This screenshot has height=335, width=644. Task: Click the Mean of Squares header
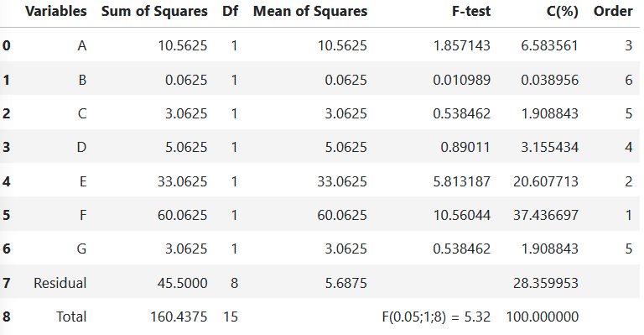[x=310, y=12]
